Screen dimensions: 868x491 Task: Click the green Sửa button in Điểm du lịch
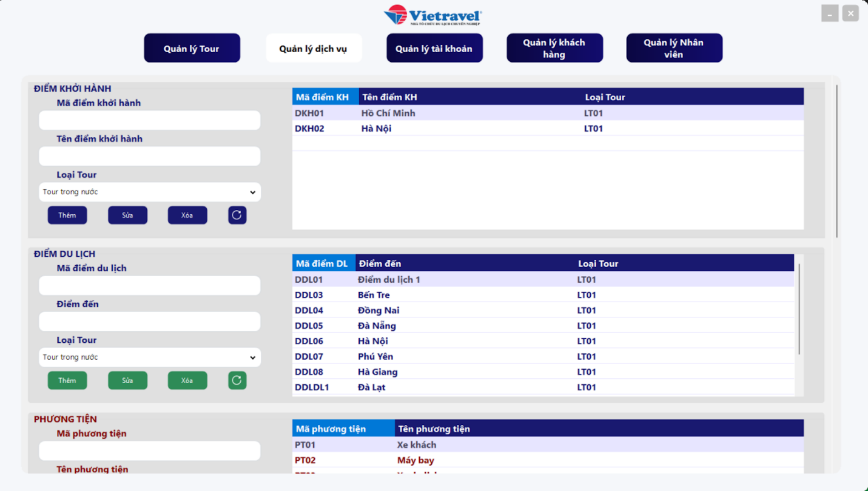[x=127, y=381]
